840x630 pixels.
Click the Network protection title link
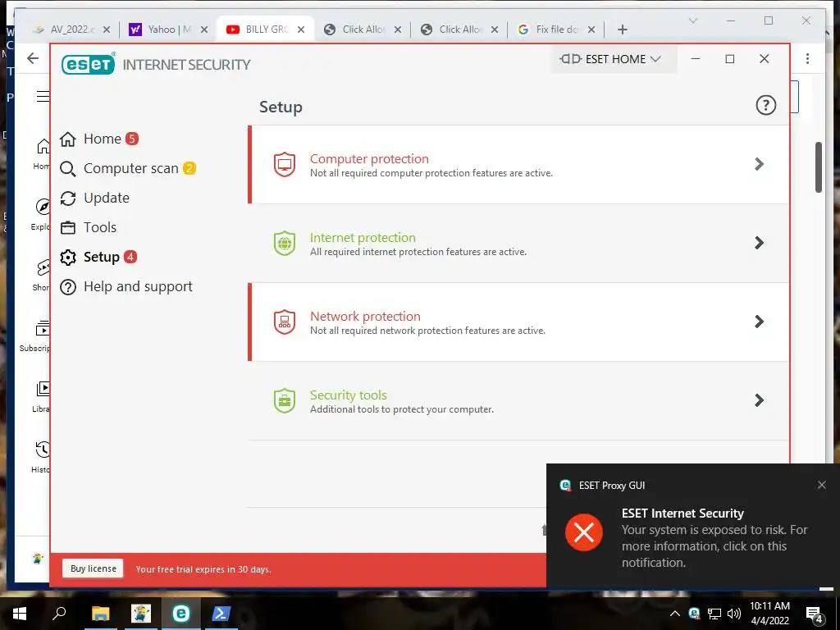coord(365,316)
